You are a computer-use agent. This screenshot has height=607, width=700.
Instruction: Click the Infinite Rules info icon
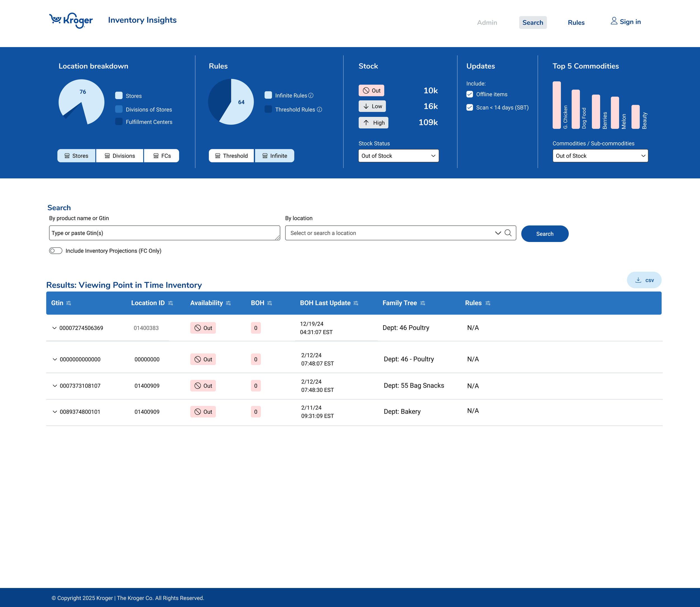[311, 96]
